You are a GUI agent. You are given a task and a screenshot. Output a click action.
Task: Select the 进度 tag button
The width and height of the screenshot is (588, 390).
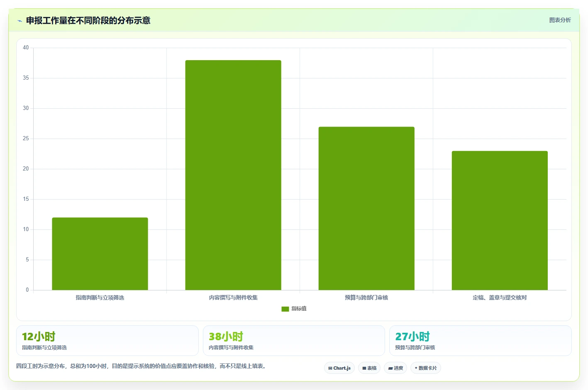[395, 368]
